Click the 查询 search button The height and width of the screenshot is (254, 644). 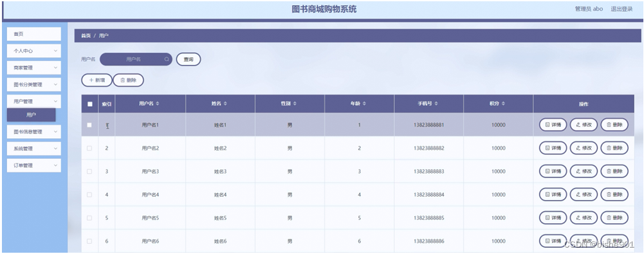click(189, 60)
